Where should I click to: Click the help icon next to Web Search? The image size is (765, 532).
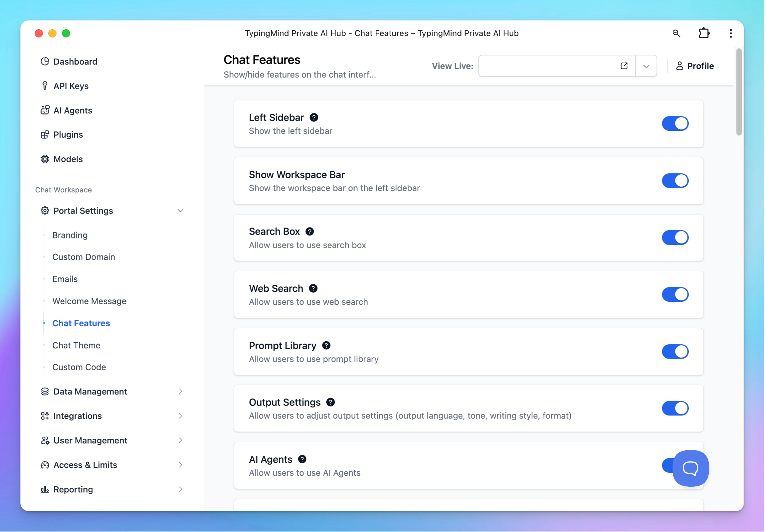tap(313, 288)
